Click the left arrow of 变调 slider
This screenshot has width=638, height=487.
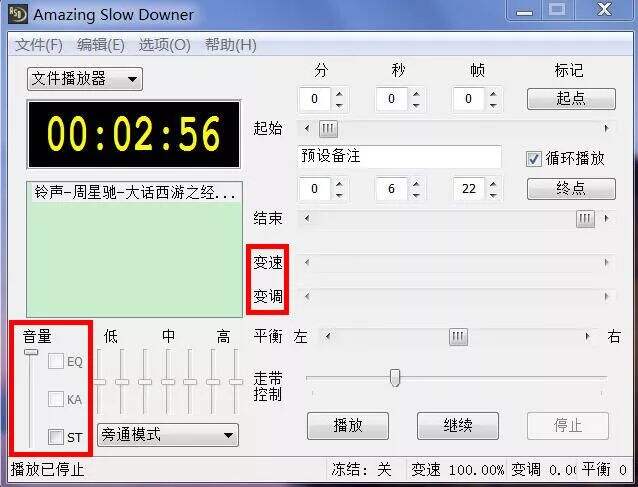click(x=307, y=296)
